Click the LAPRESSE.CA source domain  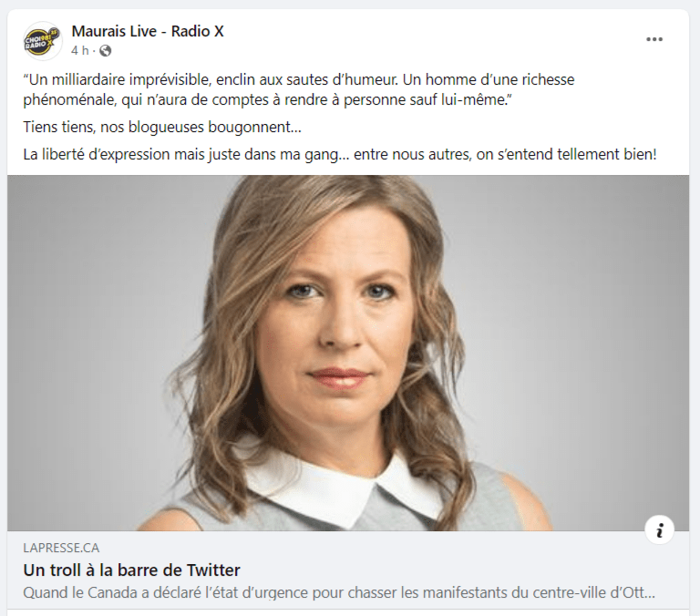click(61, 548)
